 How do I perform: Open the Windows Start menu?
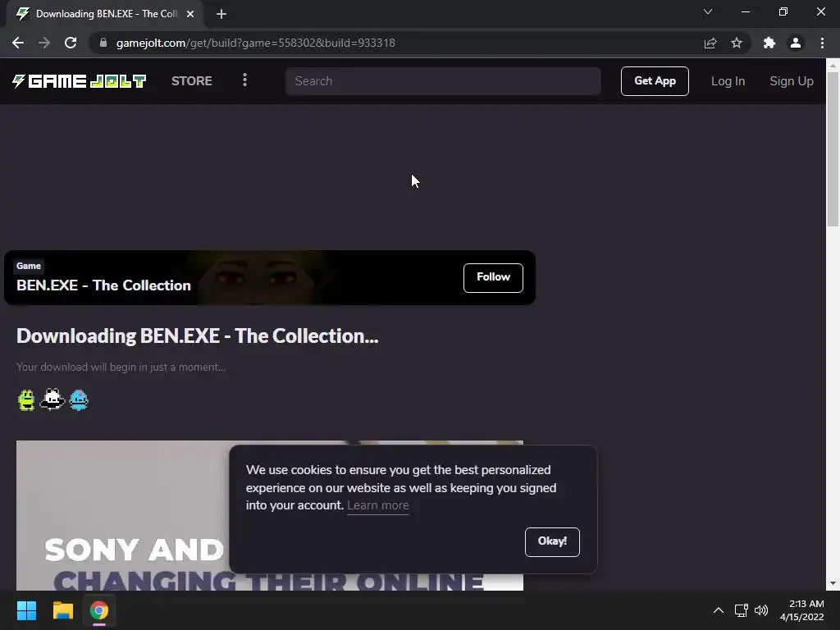(26, 610)
